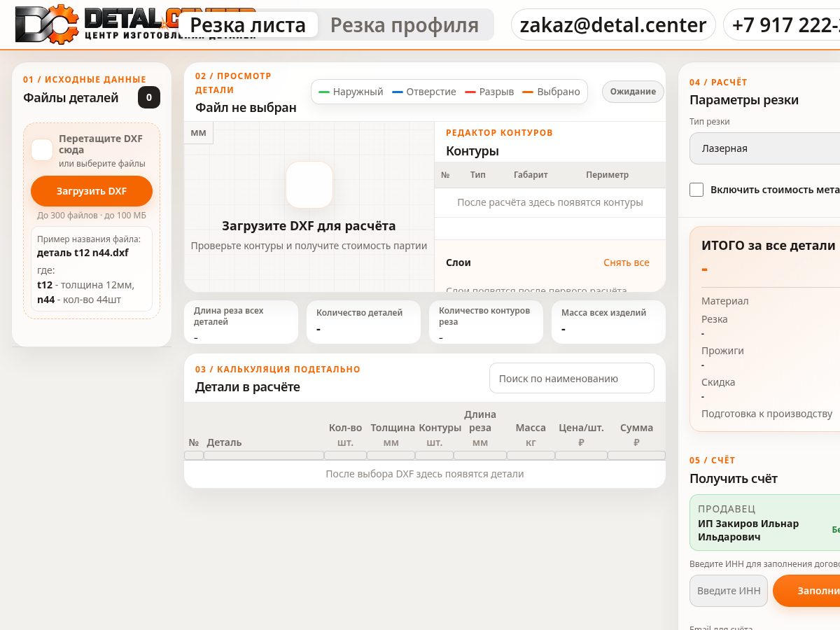Screen dimensions: 840x630
Task: Click the После выбора DXF placeholder row
Action: 425,474
